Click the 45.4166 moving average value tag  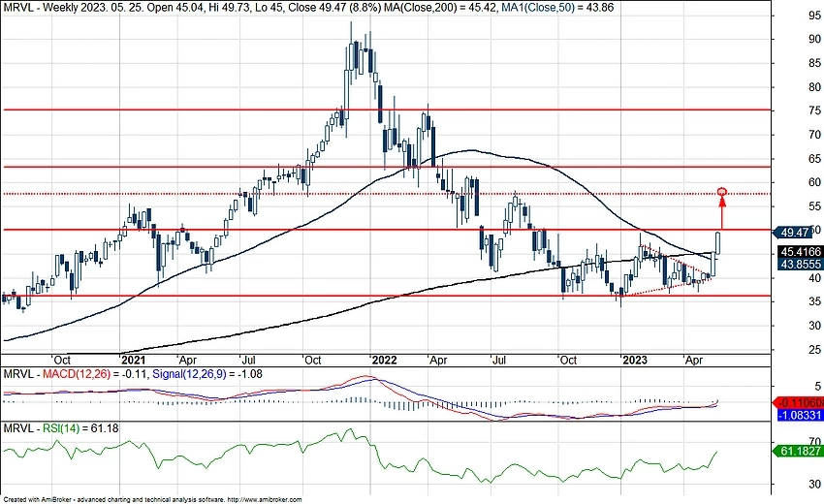click(801, 251)
